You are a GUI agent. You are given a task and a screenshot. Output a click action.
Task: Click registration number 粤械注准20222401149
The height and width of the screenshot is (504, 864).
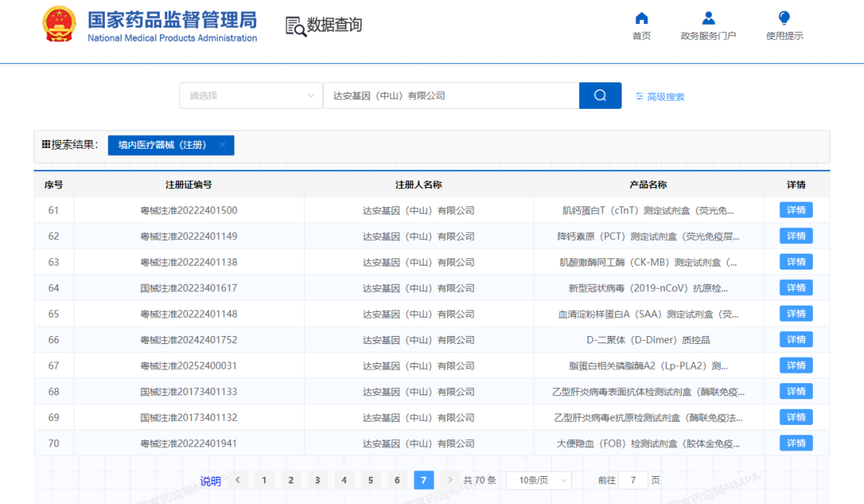point(189,236)
